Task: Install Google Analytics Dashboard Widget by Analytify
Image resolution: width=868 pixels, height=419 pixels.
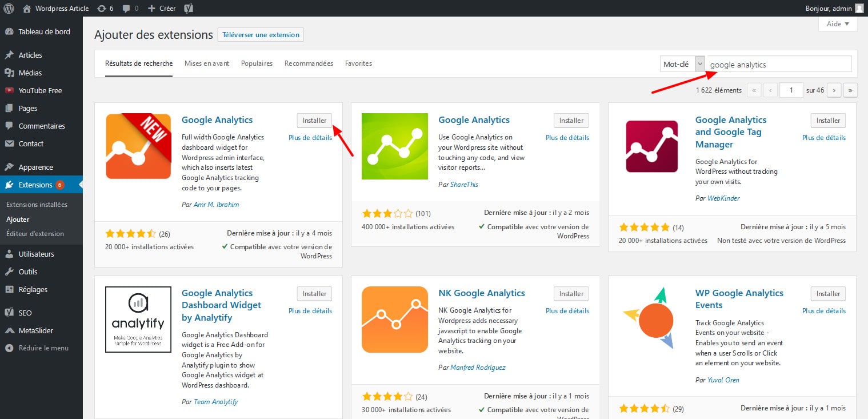Action: 314,294
